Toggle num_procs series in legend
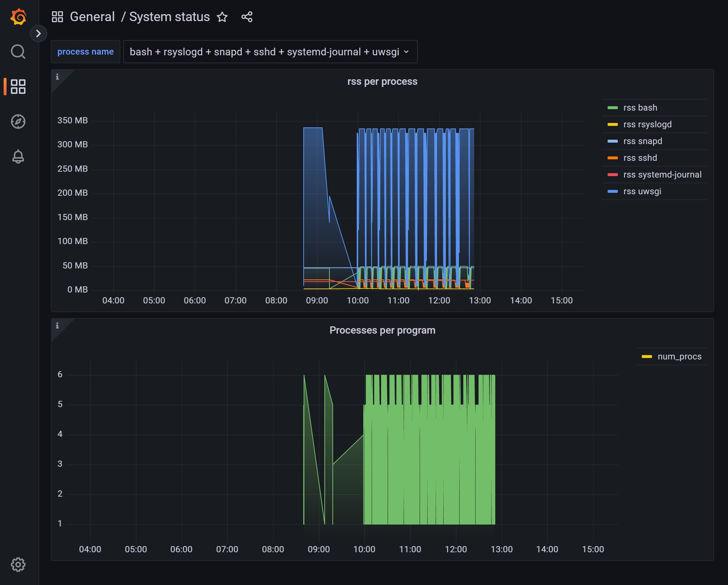The image size is (728, 585). click(x=679, y=357)
